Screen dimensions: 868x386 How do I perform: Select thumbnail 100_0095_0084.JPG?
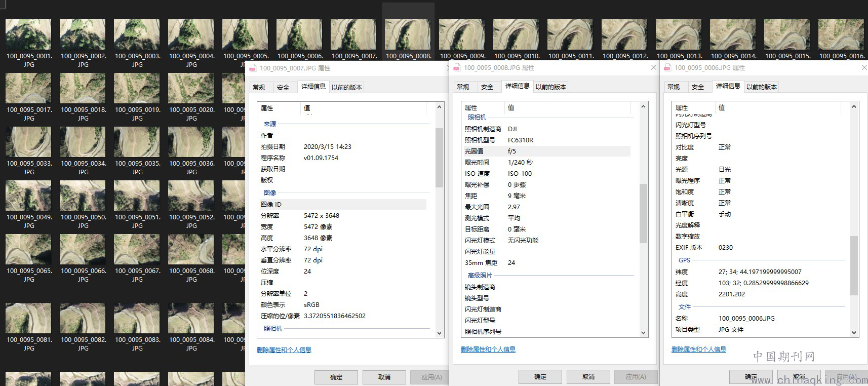point(191,318)
